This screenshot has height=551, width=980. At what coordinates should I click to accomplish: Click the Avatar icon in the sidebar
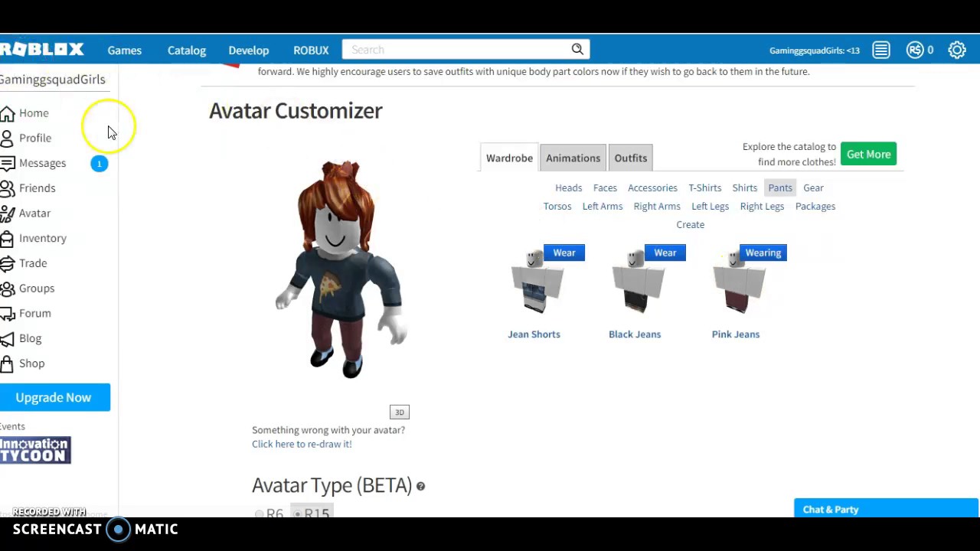point(7,214)
